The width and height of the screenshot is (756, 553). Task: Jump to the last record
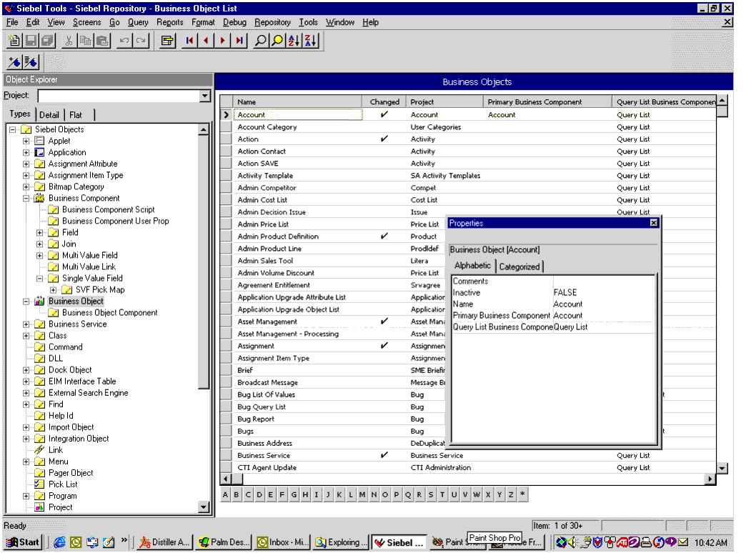click(x=239, y=41)
